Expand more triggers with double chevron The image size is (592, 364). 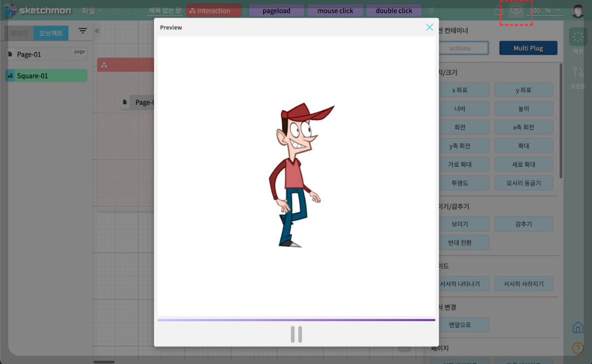coord(431,10)
